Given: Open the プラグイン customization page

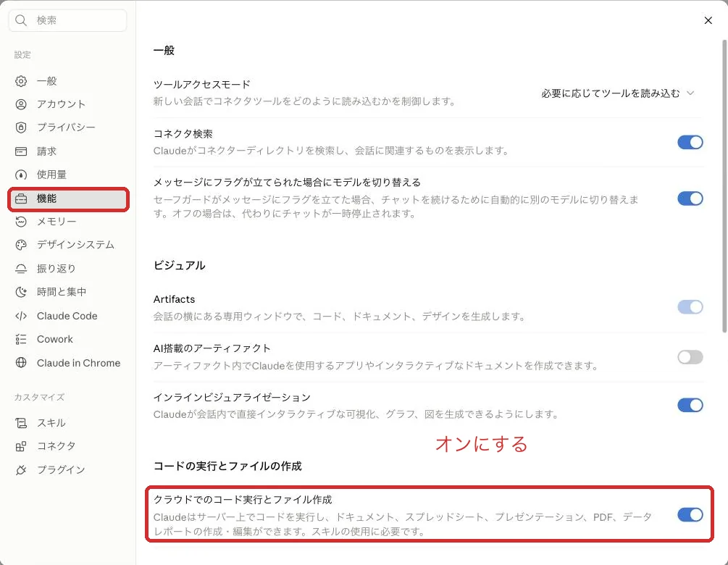Looking at the screenshot, I should [x=68, y=470].
